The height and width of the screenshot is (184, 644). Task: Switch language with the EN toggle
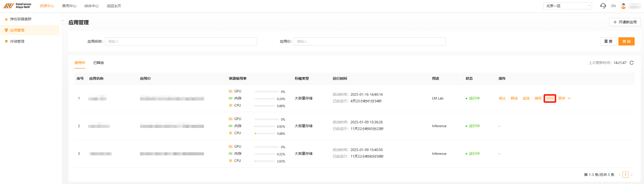(613, 6)
